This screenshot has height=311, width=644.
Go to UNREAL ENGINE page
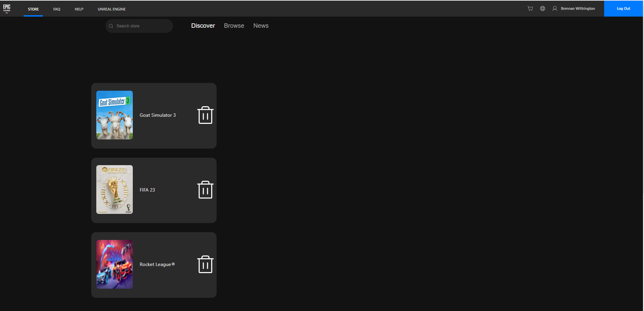click(112, 9)
